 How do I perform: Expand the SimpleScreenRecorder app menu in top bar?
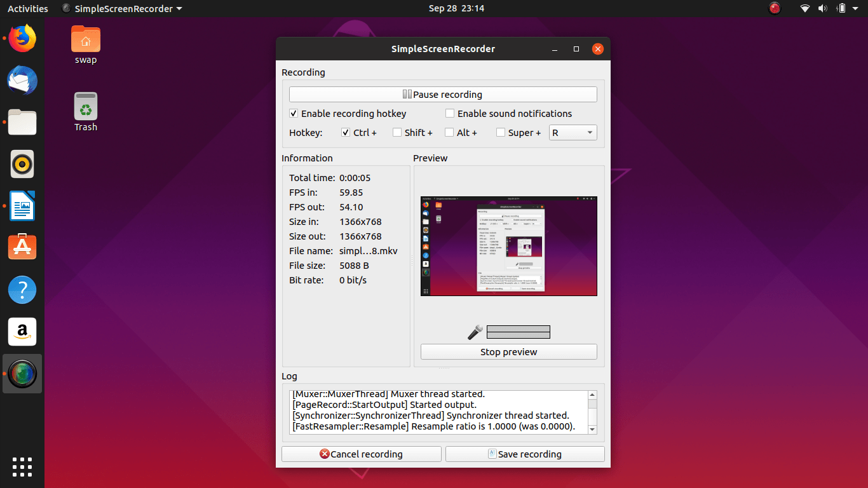coord(122,8)
